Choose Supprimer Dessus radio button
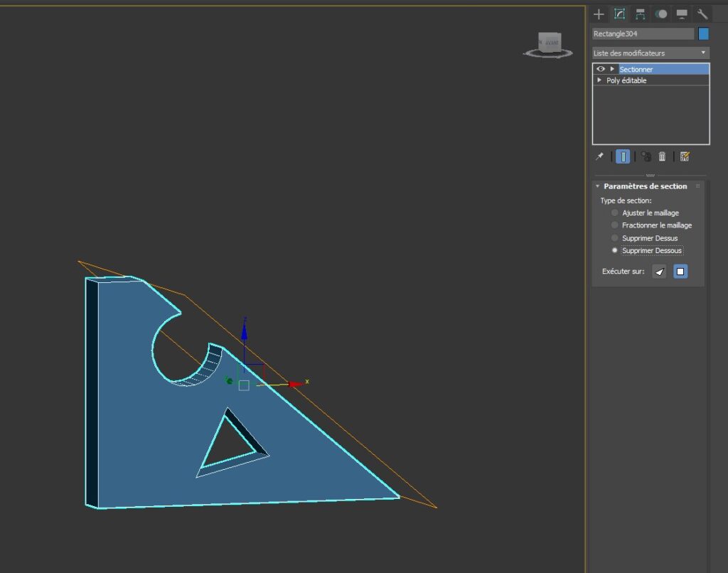Image resolution: width=728 pixels, height=573 pixels. [615, 238]
